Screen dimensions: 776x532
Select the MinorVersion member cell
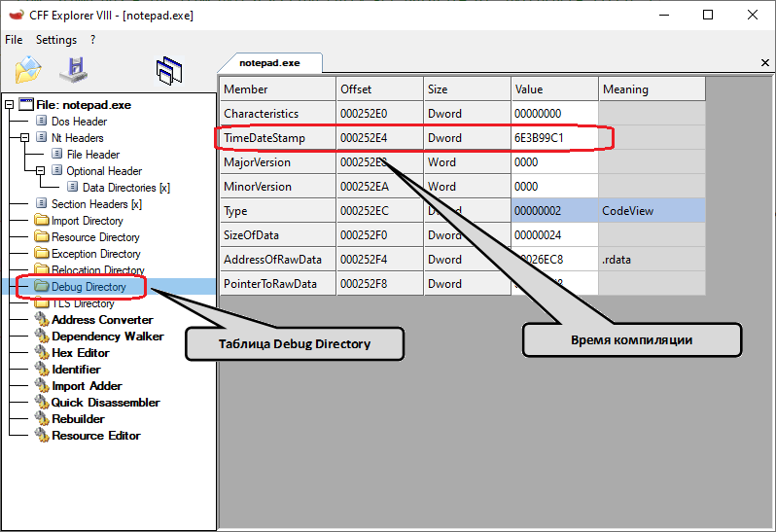(278, 186)
